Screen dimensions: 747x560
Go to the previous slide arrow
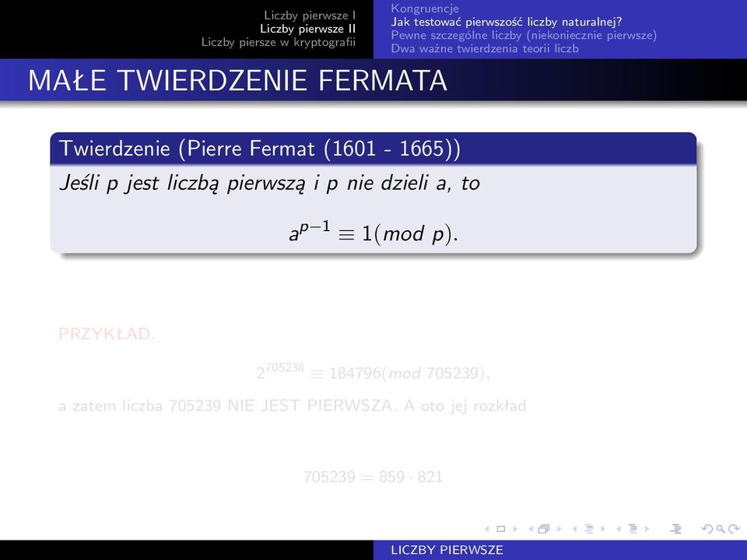tap(487, 529)
